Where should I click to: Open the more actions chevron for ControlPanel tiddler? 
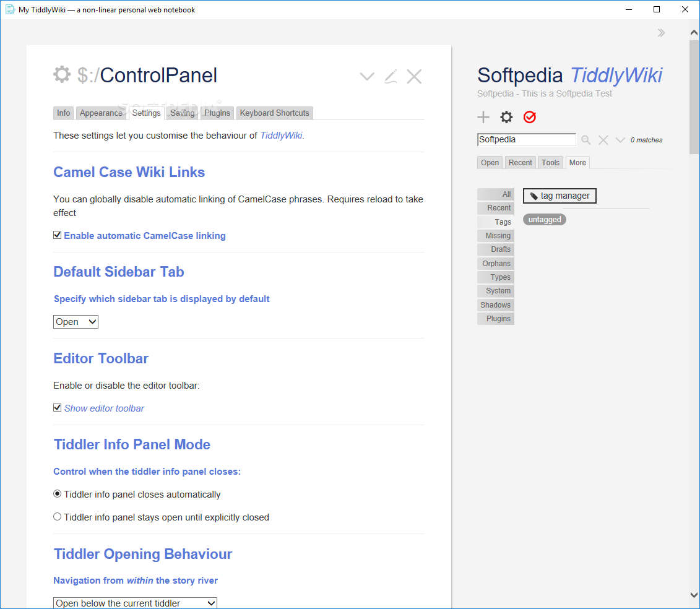click(x=367, y=76)
